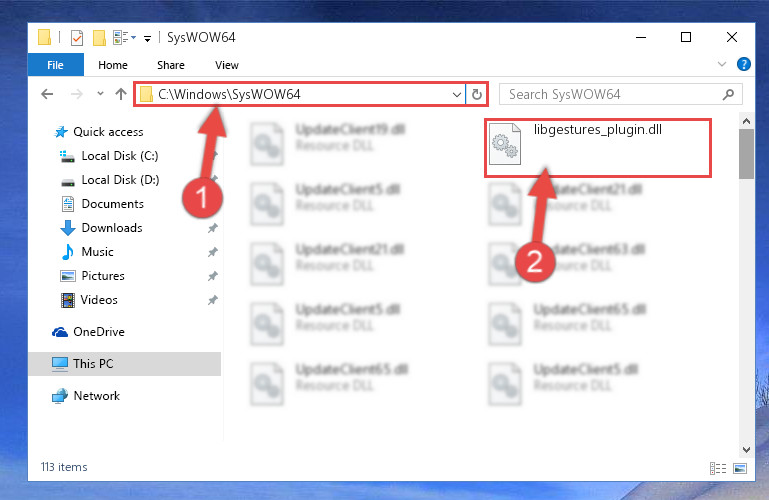
Task: Switch to the View tab
Action: tap(227, 65)
